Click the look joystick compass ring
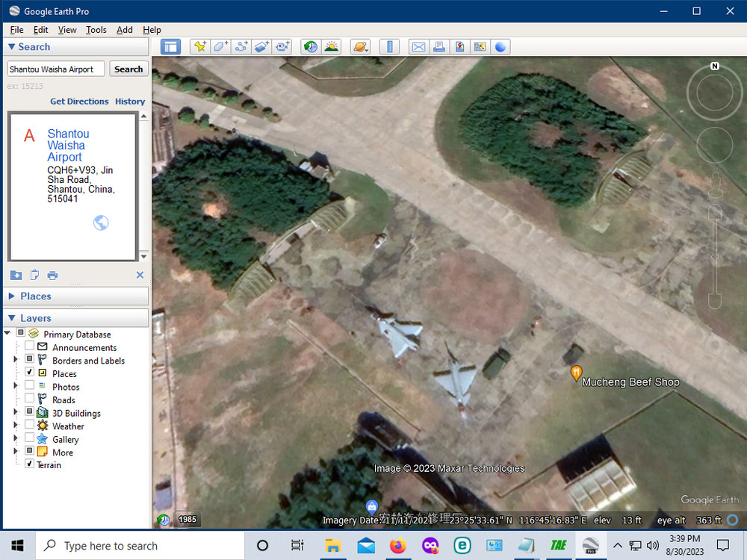This screenshot has height=560, width=747. (x=715, y=92)
